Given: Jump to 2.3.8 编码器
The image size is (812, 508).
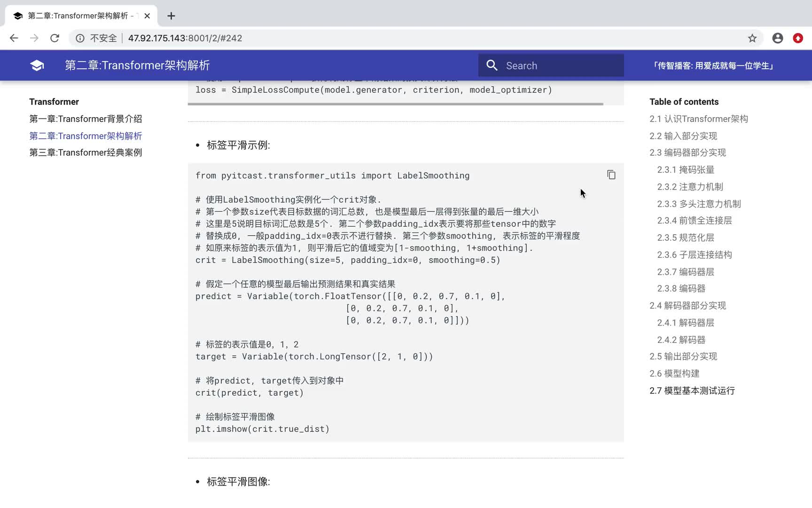Looking at the screenshot, I should click(681, 288).
